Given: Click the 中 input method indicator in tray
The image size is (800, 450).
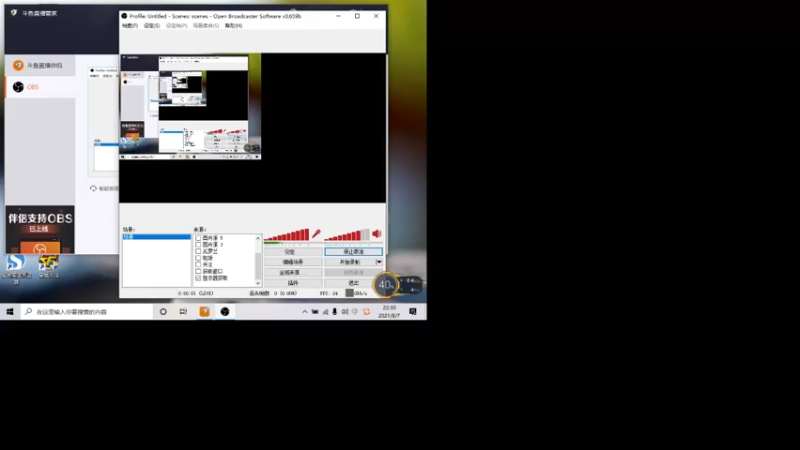Looking at the screenshot, I should pyautogui.click(x=355, y=311).
